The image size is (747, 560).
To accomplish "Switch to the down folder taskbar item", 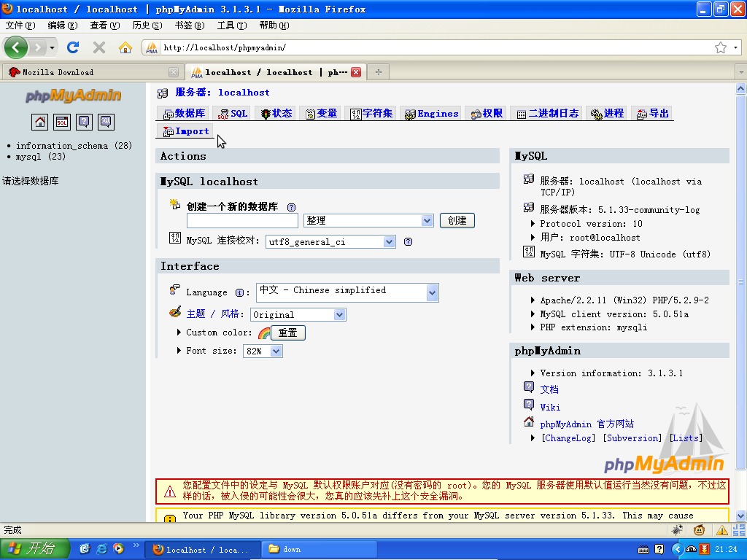I will click(320, 550).
